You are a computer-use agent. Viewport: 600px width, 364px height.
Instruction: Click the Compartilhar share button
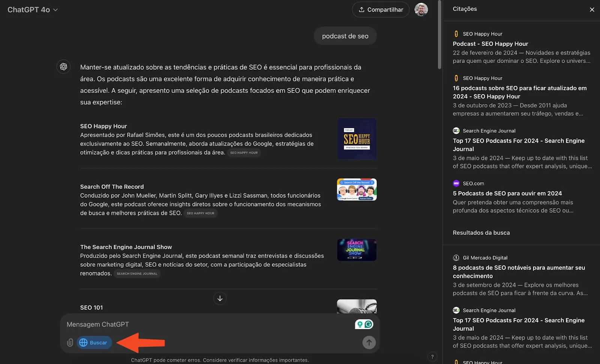click(381, 10)
